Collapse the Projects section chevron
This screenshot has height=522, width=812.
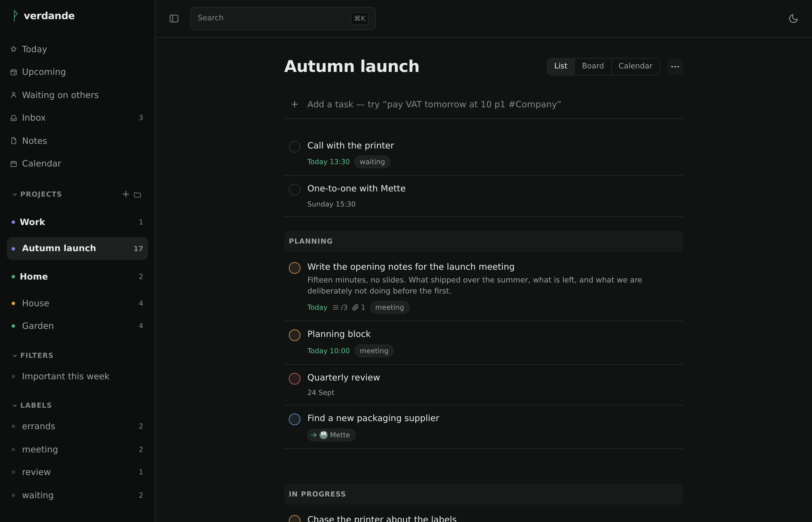click(14, 195)
